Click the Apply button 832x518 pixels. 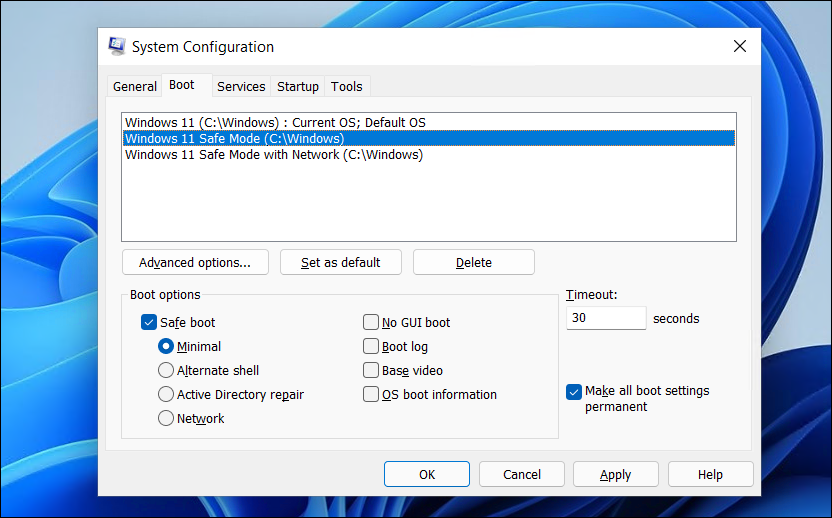[615, 474]
